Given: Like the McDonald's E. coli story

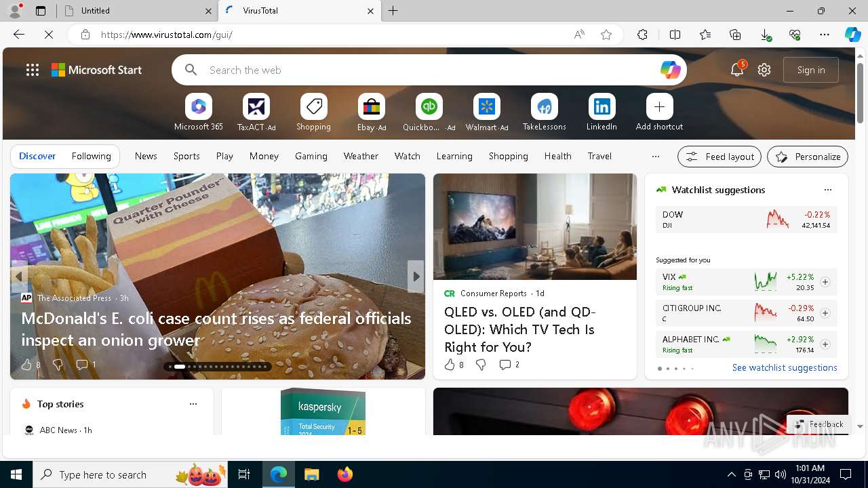Looking at the screenshot, I should point(26,365).
